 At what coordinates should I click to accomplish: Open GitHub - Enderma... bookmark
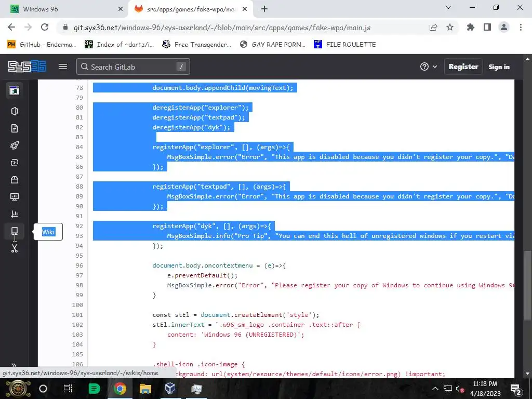(x=42, y=45)
